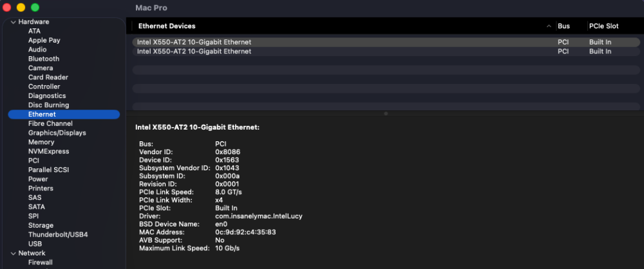Click AVB Support value No
644x269 pixels.
tap(220, 240)
